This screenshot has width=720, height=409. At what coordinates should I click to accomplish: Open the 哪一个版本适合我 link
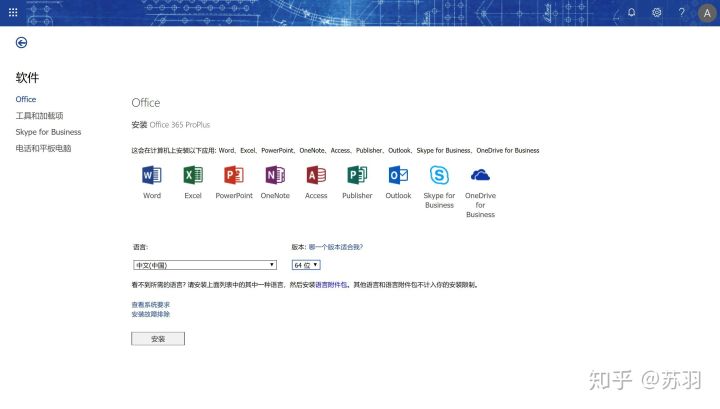(336, 247)
